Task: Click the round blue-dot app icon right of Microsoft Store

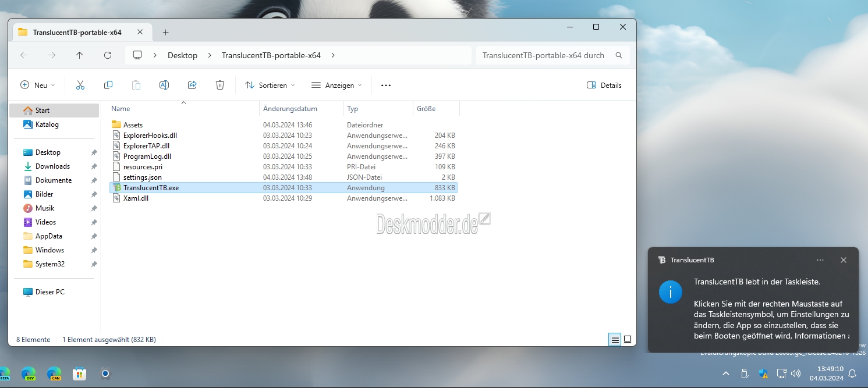Action: click(105, 373)
